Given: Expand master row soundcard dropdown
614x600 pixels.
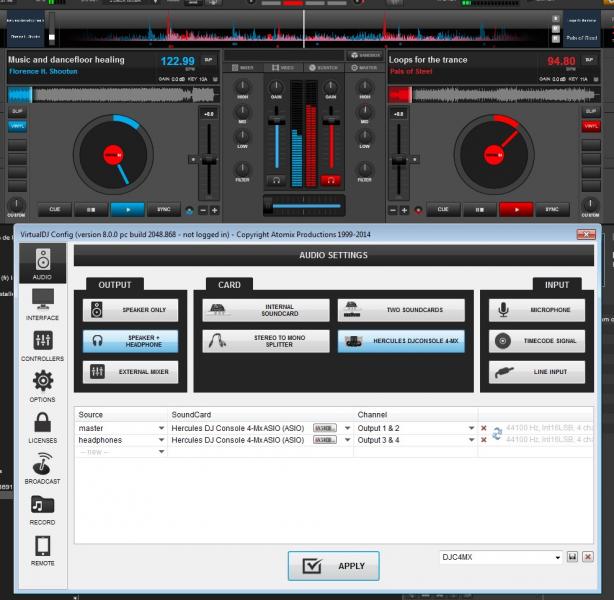Looking at the screenshot, I should (x=347, y=428).
